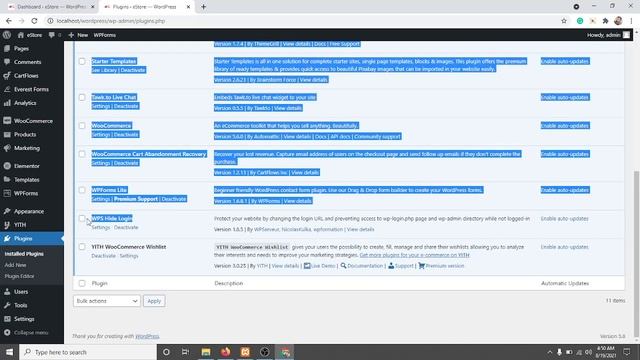Click the browser address bar URL
The width and height of the screenshot is (640, 360).
(x=111, y=21)
